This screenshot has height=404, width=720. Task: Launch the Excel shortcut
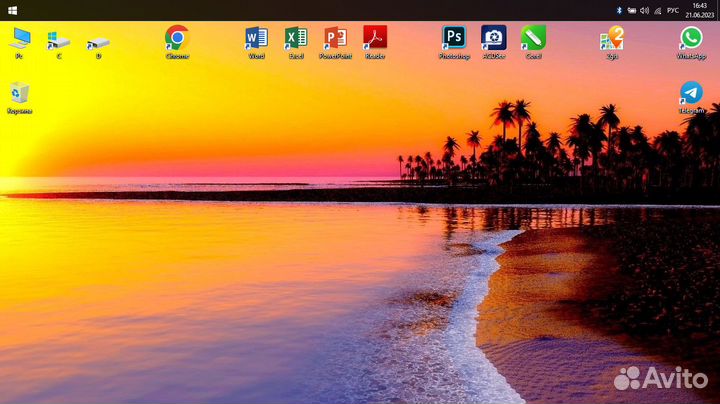pos(296,42)
